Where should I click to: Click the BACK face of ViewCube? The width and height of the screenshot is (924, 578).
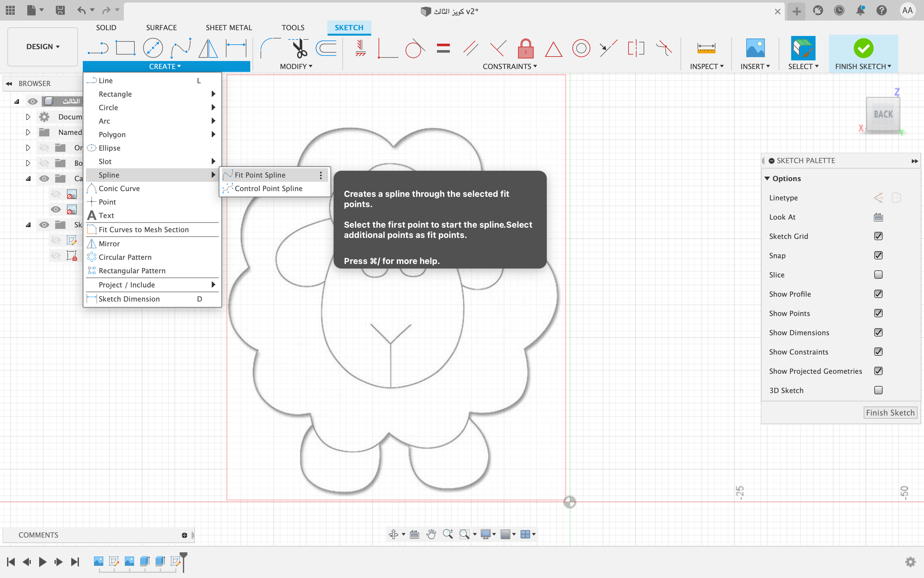883,114
